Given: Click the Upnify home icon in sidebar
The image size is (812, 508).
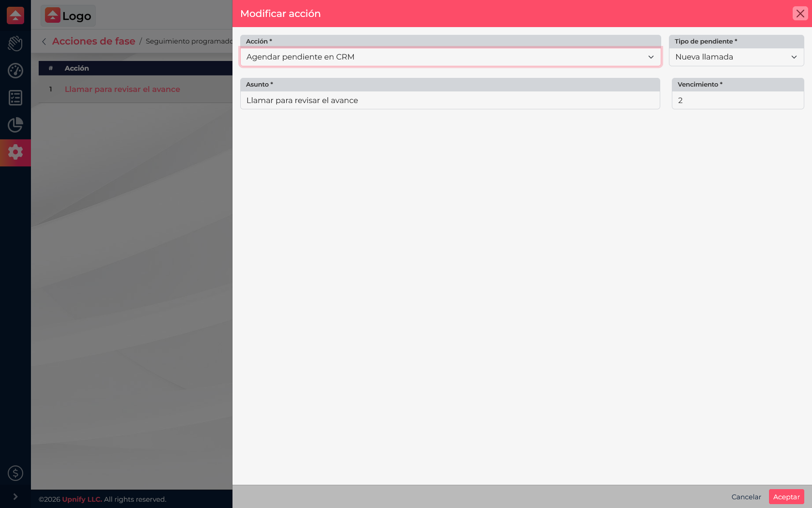Looking at the screenshot, I should click(x=15, y=15).
